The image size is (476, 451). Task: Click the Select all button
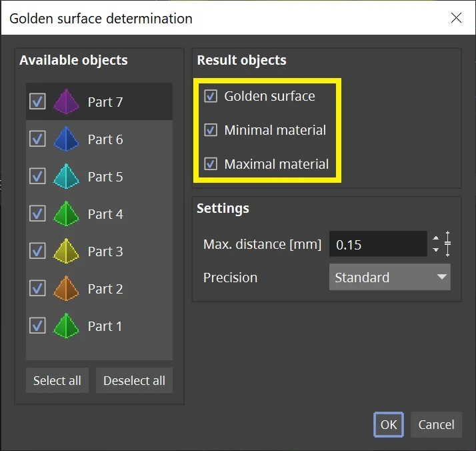(x=57, y=380)
